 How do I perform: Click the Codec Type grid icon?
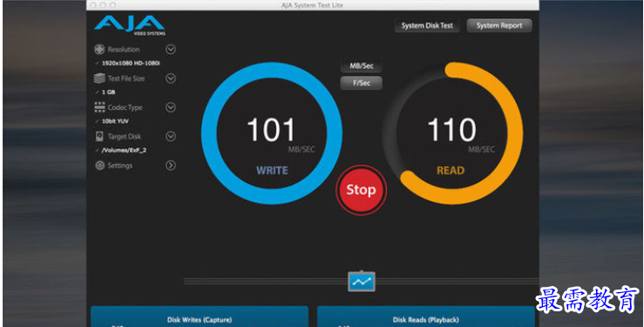(99, 107)
